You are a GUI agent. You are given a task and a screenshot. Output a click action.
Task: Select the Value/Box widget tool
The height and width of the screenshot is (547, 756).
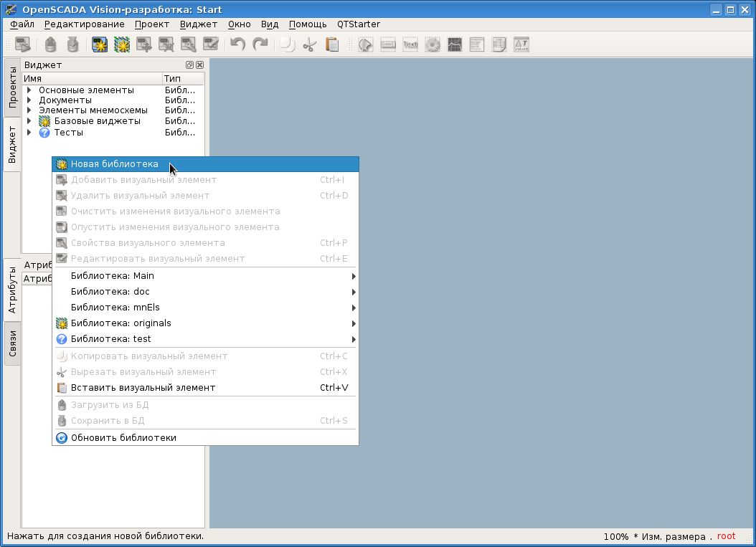tap(521, 45)
